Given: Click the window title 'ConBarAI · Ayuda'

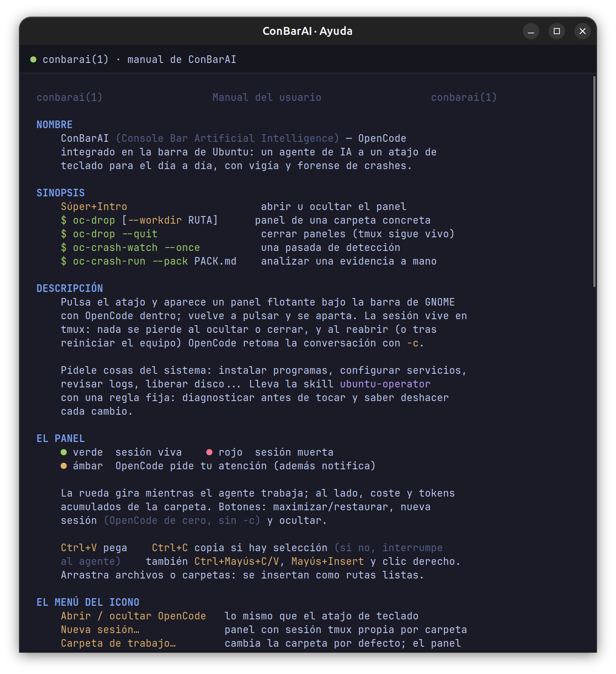Looking at the screenshot, I should click(x=308, y=31).
